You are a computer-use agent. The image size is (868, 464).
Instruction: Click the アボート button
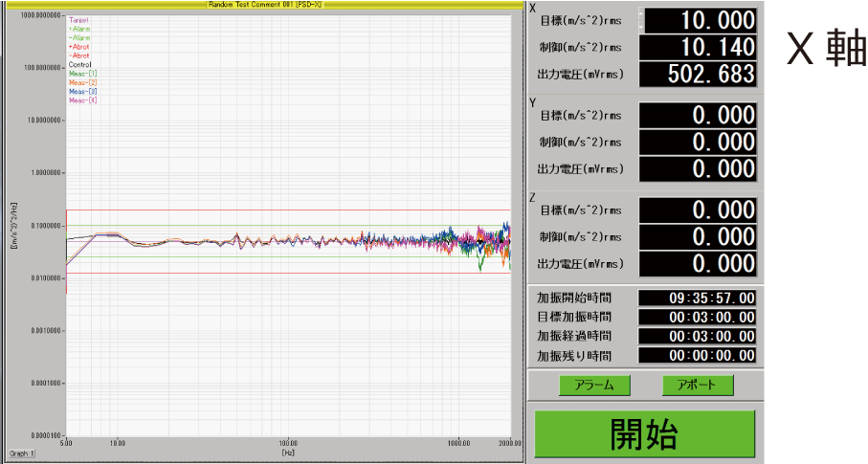point(698,385)
